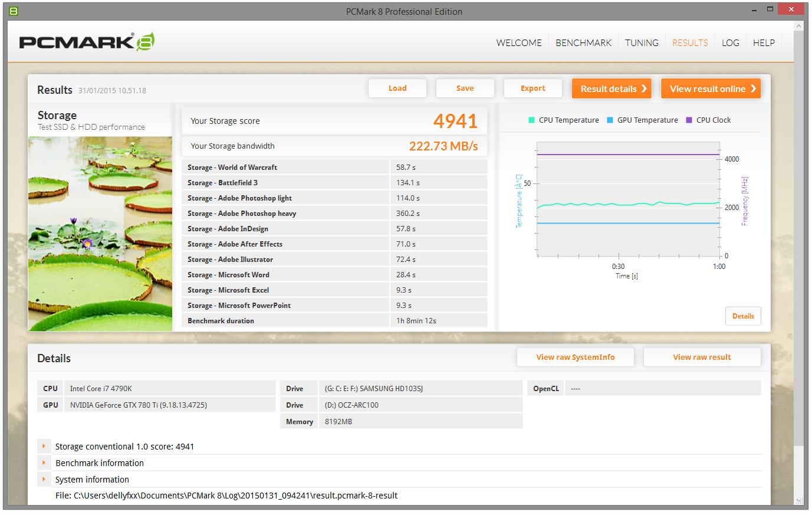Click the Load button
This screenshot has height=515, width=812.
click(397, 88)
